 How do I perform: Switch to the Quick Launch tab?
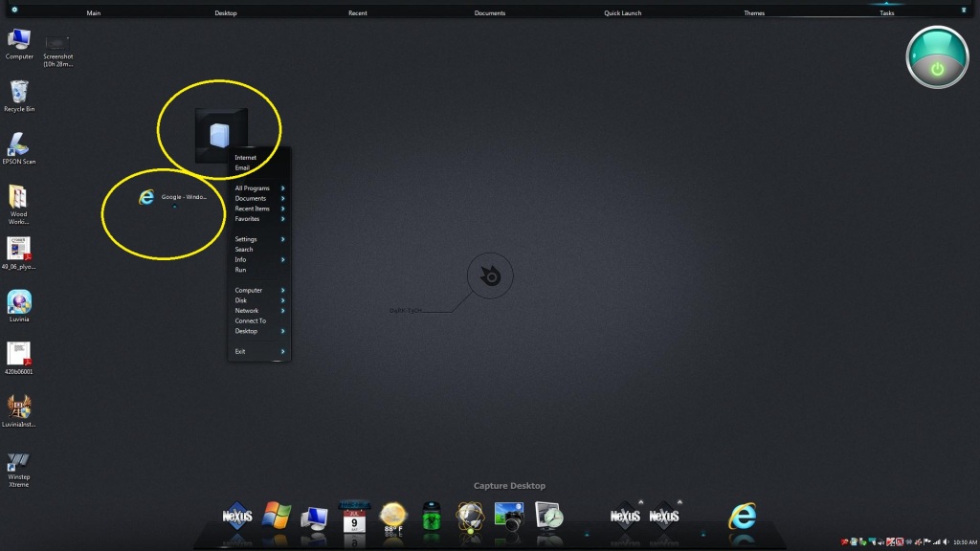click(623, 13)
